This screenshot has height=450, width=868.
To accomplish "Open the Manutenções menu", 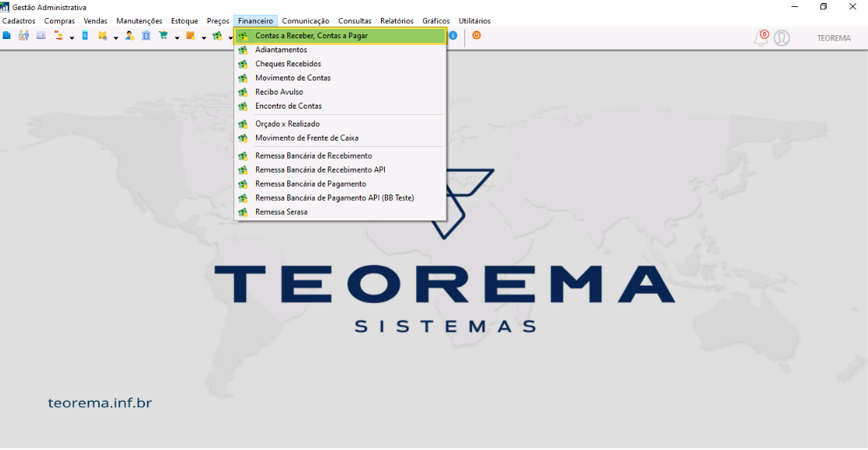I will pos(139,21).
